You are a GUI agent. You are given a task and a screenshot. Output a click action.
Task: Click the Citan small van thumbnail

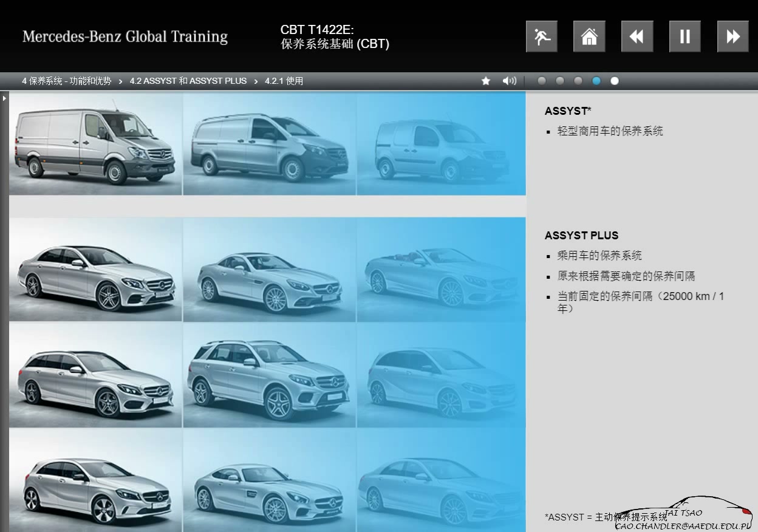(x=442, y=144)
